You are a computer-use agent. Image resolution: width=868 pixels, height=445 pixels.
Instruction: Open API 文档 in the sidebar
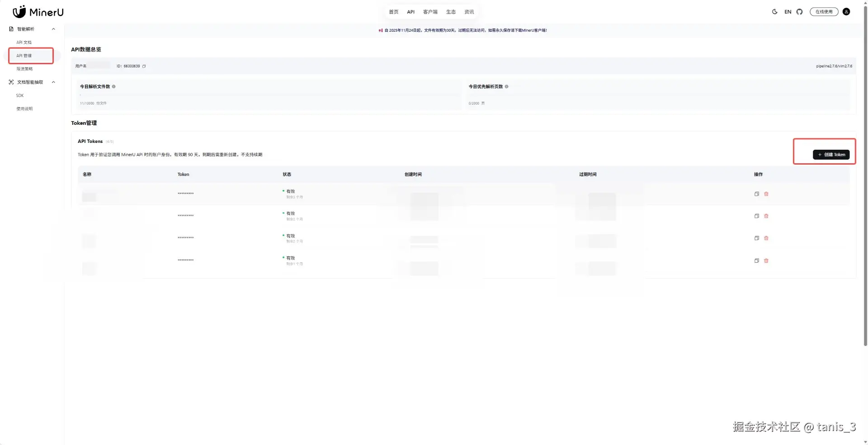pyautogui.click(x=24, y=43)
